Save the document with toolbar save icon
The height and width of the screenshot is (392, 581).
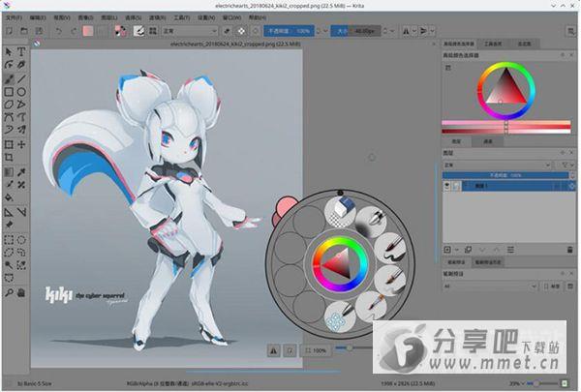39,31
